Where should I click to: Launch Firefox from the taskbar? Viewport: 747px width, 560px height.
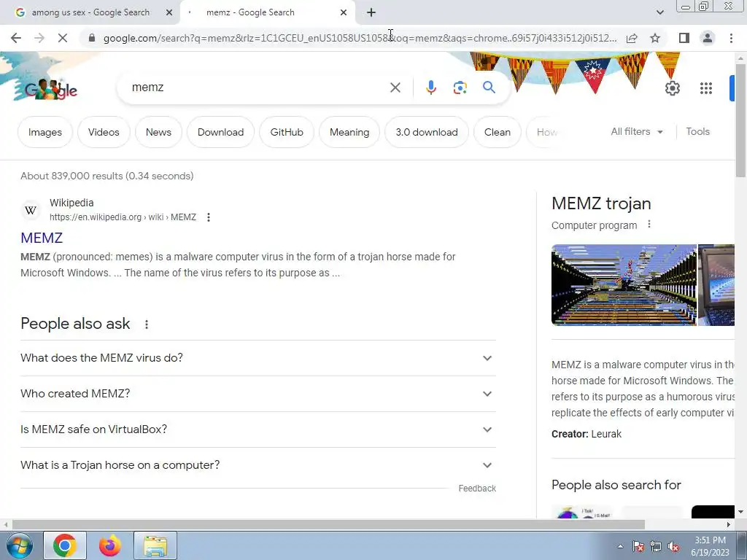110,545
